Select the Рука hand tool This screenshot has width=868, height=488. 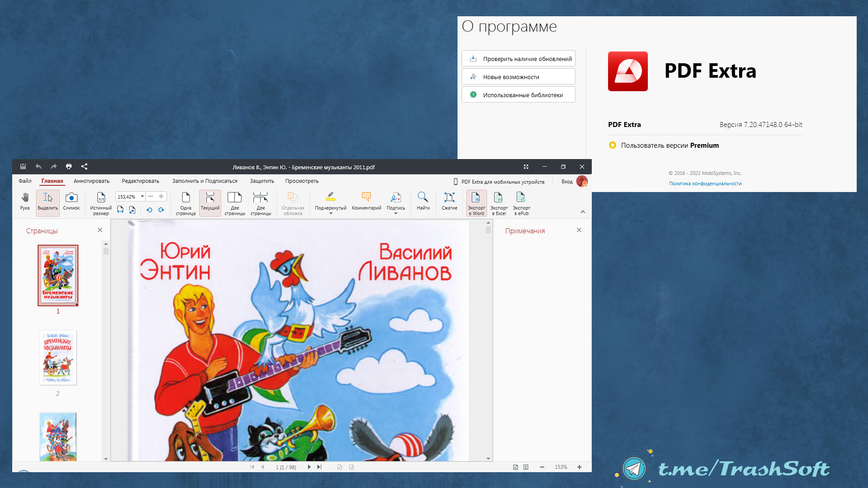25,202
